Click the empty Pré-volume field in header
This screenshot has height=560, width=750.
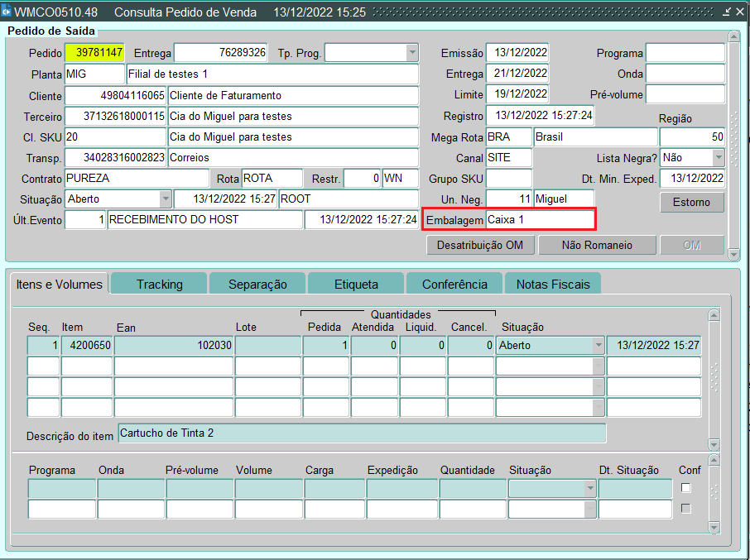pos(685,94)
